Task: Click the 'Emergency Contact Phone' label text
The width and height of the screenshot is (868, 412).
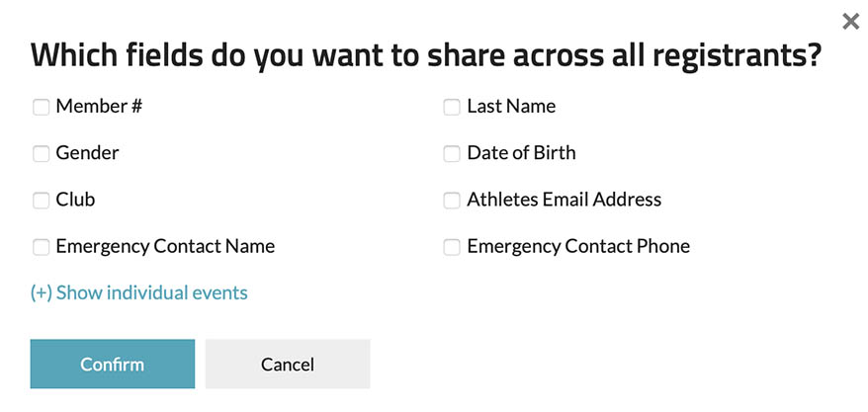Action: (x=578, y=247)
